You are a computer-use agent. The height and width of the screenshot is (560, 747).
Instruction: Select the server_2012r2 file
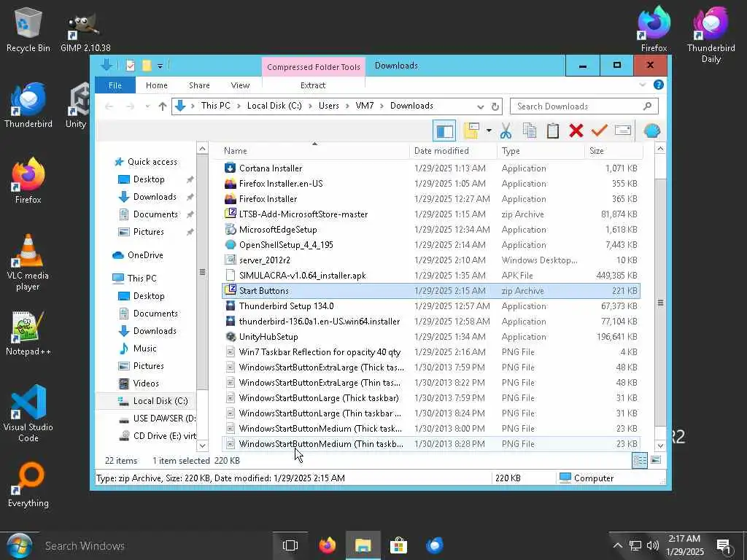pos(430,260)
